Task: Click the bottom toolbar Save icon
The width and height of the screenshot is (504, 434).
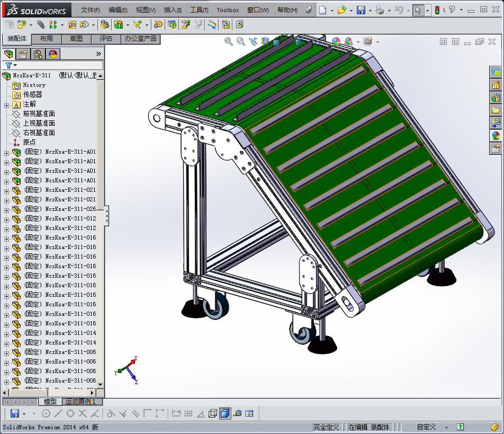Action: (x=14, y=413)
